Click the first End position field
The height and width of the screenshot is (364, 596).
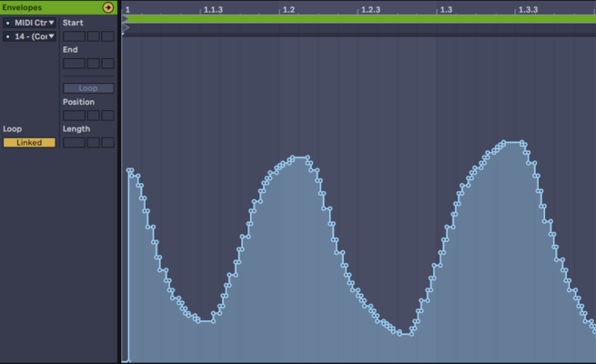coord(74,64)
